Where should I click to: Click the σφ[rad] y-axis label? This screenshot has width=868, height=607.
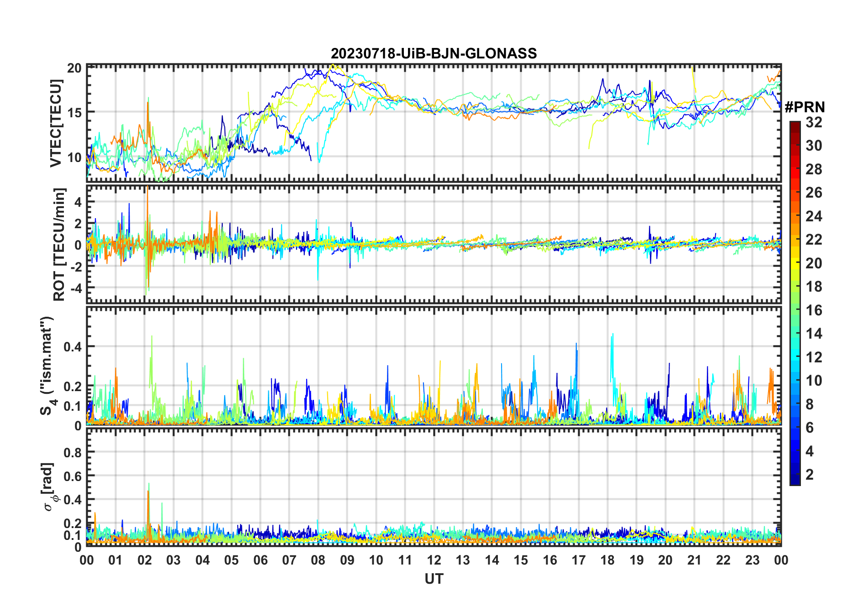[x=50, y=487]
